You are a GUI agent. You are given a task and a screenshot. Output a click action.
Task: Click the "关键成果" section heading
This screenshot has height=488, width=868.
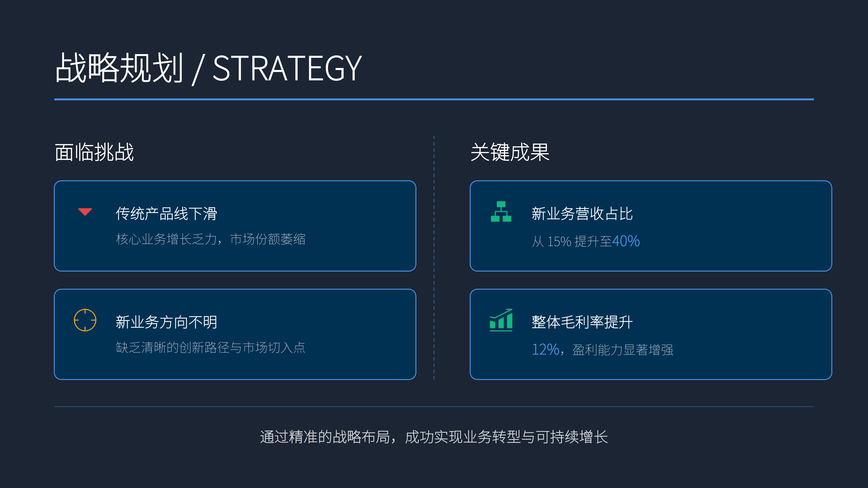(510, 152)
